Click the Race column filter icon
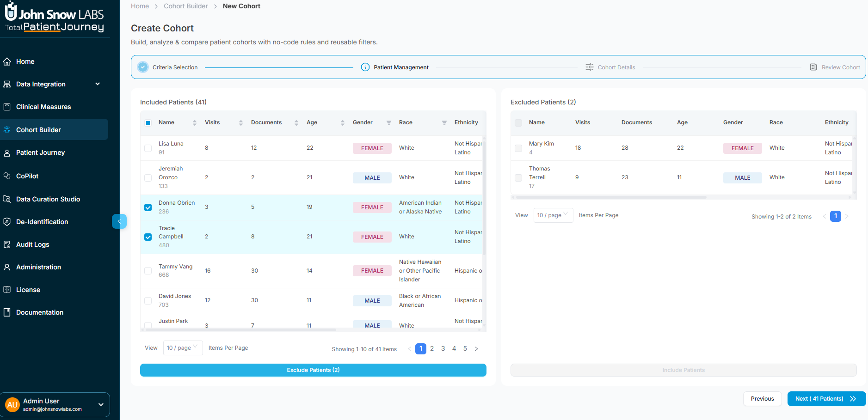This screenshot has width=868, height=420. 444,123
